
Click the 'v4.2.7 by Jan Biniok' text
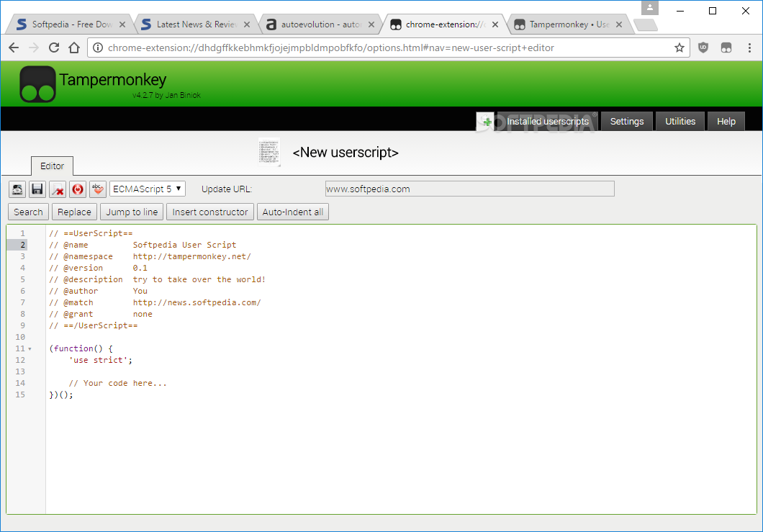coord(166,96)
